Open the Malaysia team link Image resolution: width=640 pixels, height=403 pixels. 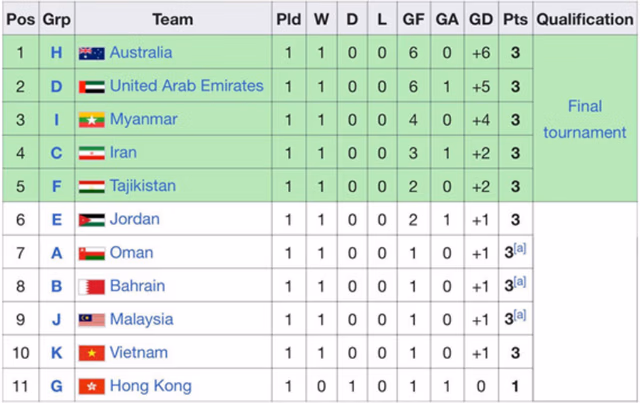(141, 319)
